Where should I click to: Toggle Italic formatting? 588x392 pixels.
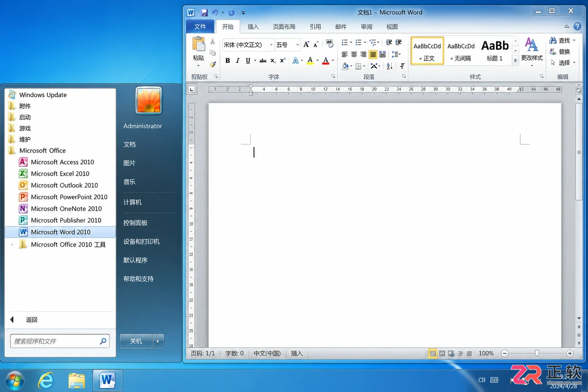[238, 60]
